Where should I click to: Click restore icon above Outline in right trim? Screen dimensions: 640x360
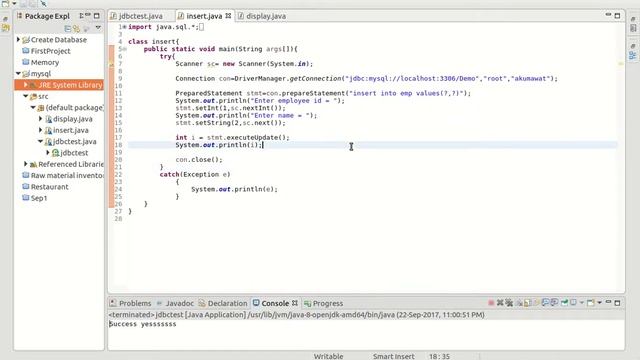pos(633,46)
